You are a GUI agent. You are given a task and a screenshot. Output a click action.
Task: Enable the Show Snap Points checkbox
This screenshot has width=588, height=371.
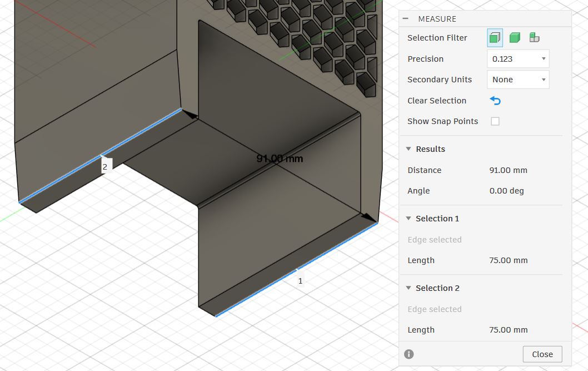tap(495, 121)
